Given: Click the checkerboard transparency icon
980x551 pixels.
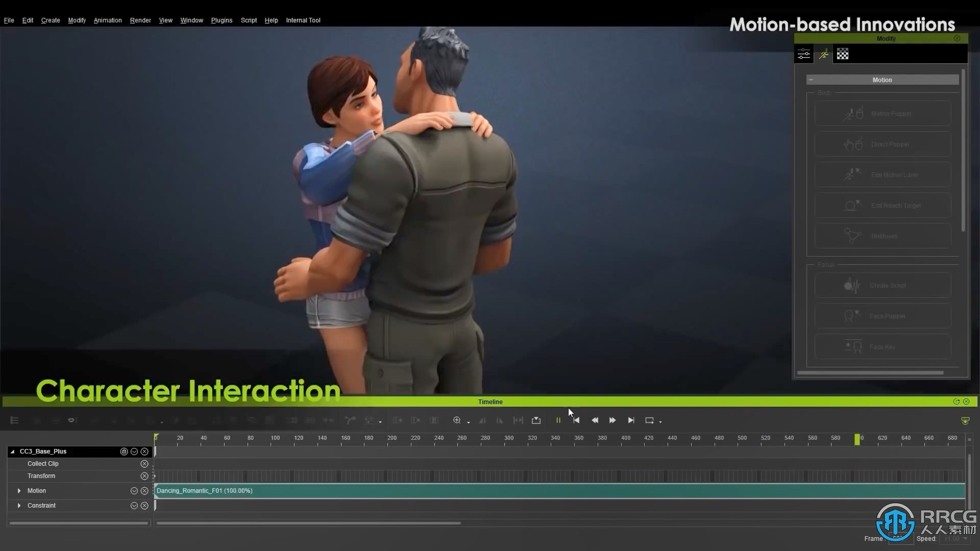Looking at the screenshot, I should coord(843,54).
